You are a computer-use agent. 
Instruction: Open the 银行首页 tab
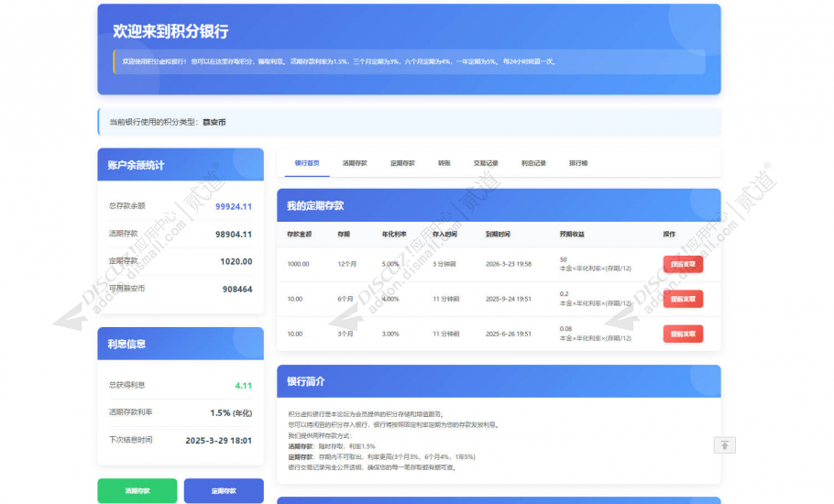click(x=307, y=163)
